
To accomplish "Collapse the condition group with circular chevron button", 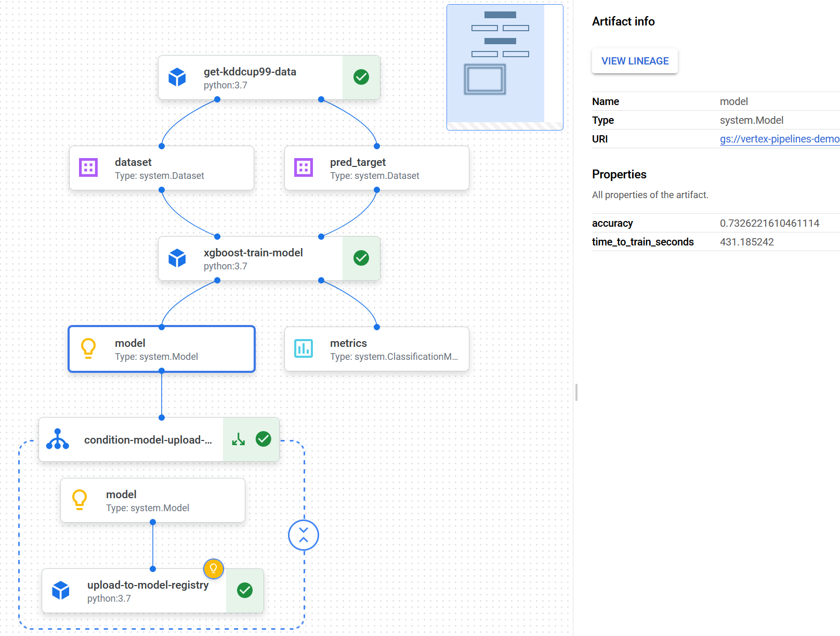I will (304, 535).
